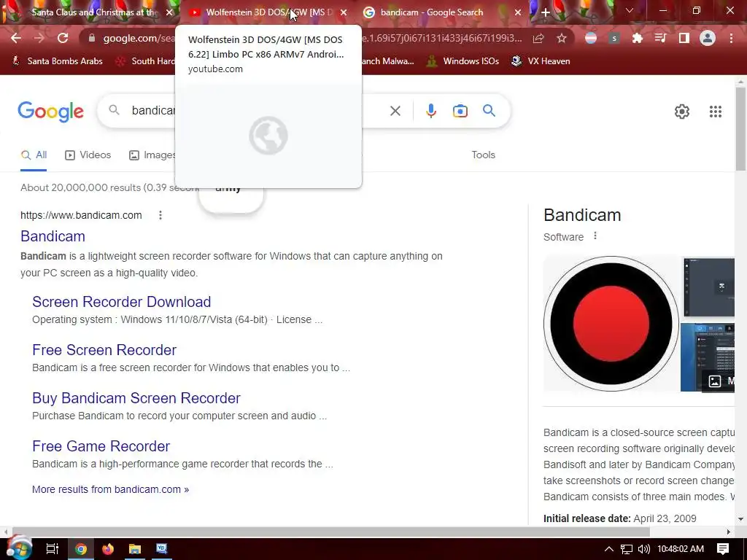This screenshot has height=560, width=747.
Task: Clear the search box with X
Action: pyautogui.click(x=395, y=111)
